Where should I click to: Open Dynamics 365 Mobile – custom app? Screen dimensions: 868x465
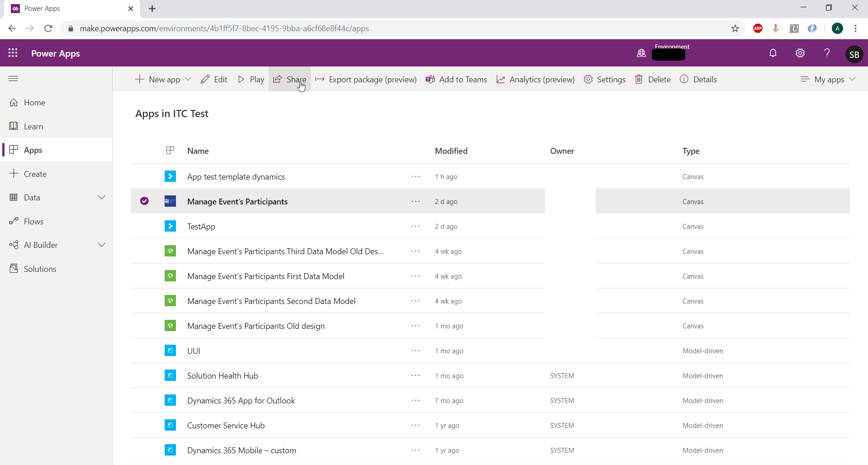[242, 450]
